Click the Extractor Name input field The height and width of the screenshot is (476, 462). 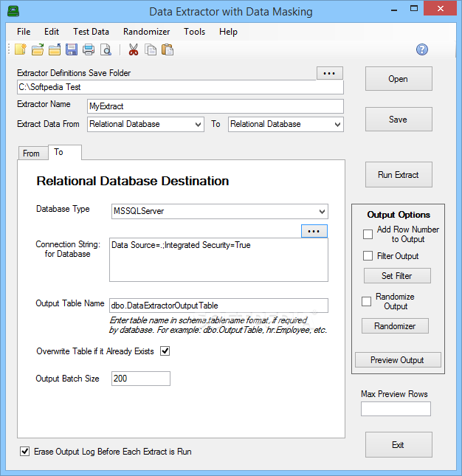point(216,106)
